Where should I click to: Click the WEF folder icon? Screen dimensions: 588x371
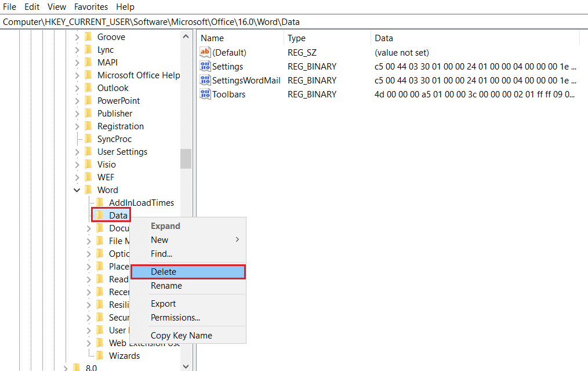89,177
